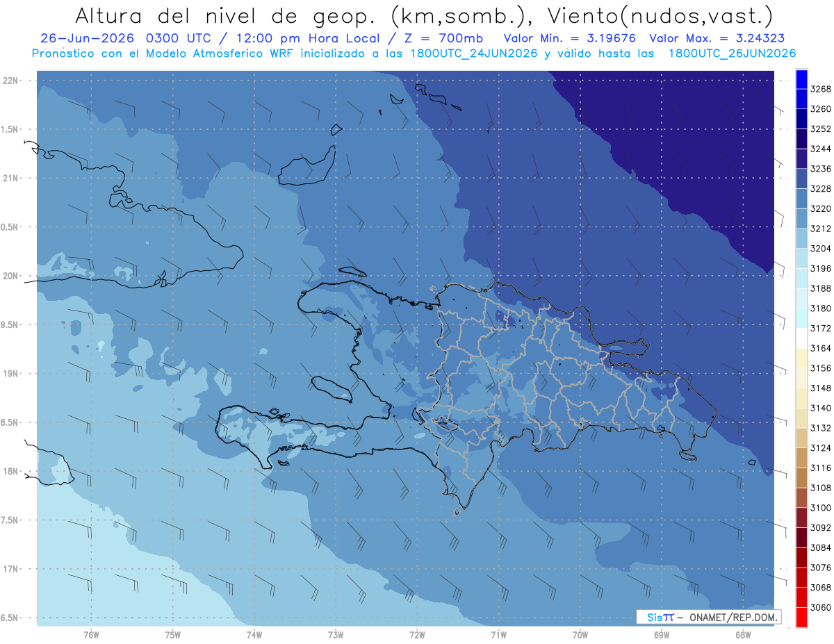The height and width of the screenshot is (644, 834).
Task: Click the '3132' colorbar label
Action: [821, 428]
